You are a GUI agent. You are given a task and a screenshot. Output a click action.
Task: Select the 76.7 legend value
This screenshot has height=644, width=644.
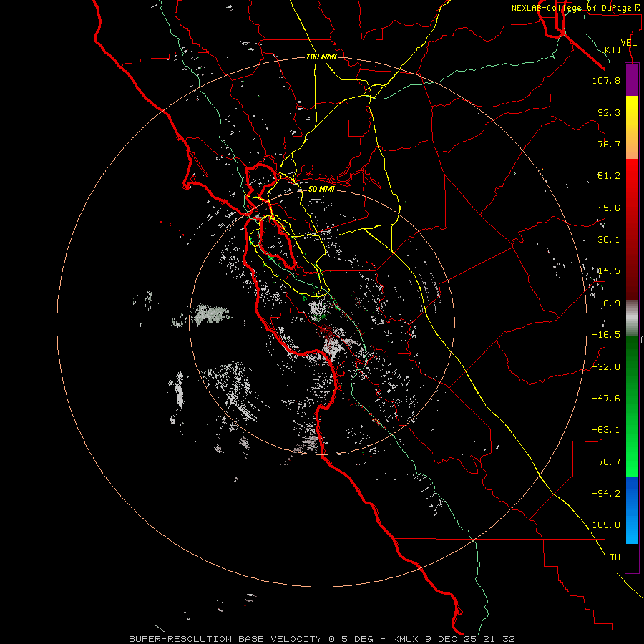pos(609,144)
